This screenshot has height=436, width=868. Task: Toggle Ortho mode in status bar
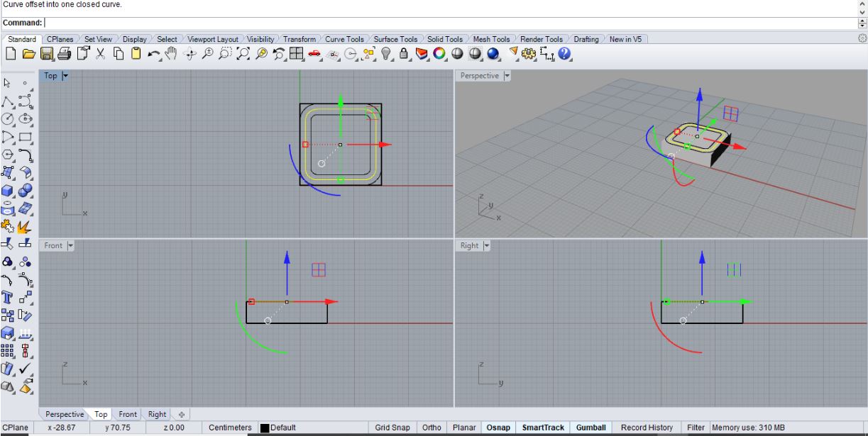(432, 427)
